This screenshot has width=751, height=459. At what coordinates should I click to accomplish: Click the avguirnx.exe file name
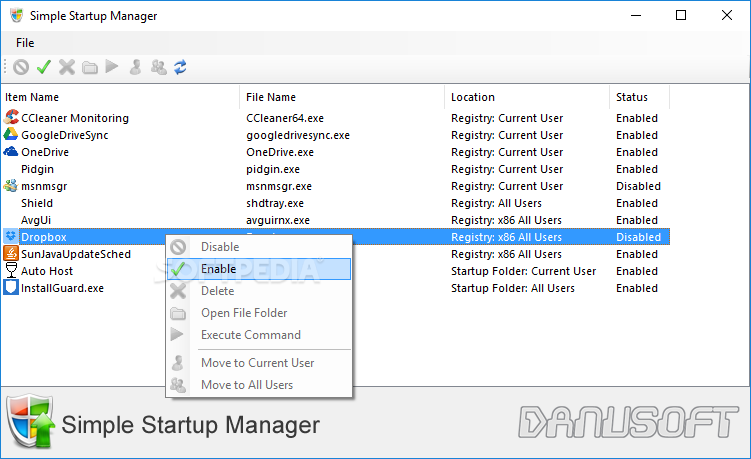pos(278,220)
